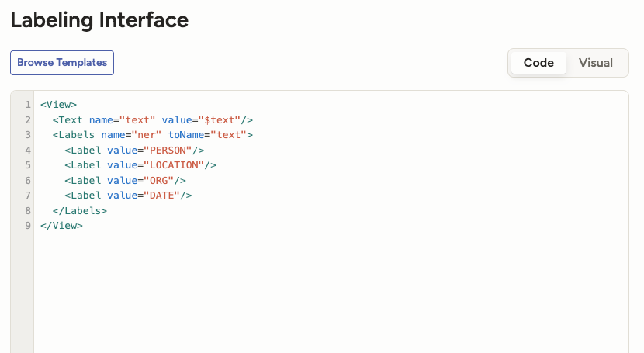Click the Labels opening tag on line 3
Viewport: 644px width, 353px height.
coord(77,135)
